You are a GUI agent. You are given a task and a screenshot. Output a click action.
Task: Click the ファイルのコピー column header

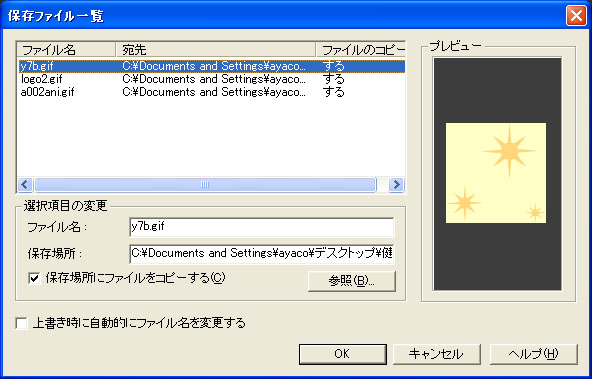361,49
